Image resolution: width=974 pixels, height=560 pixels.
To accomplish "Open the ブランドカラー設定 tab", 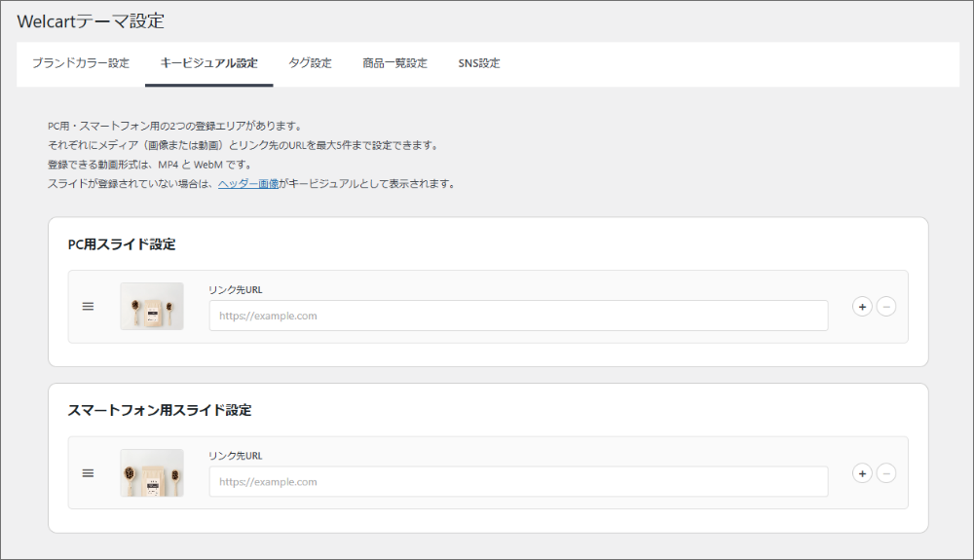I will click(x=81, y=63).
